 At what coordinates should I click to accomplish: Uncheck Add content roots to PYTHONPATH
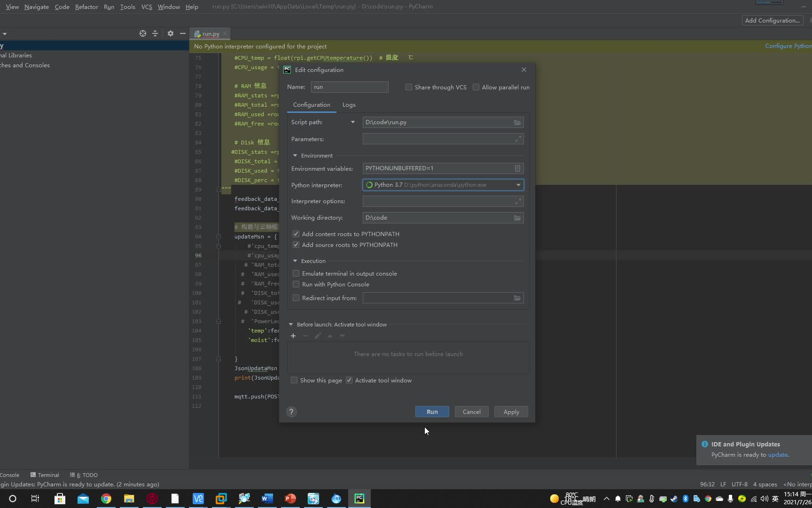tap(296, 234)
